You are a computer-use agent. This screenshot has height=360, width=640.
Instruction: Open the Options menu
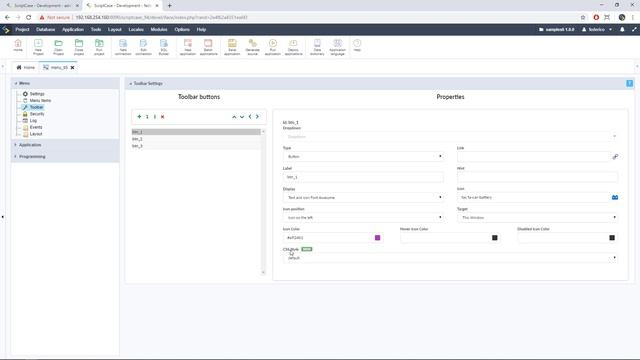tap(182, 29)
